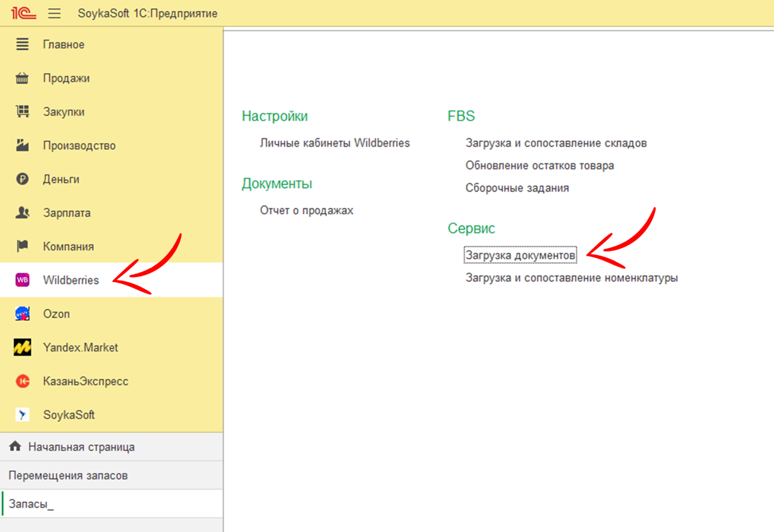Click the Зарплата people icon
Screen dimensions: 774x532
coord(22,212)
